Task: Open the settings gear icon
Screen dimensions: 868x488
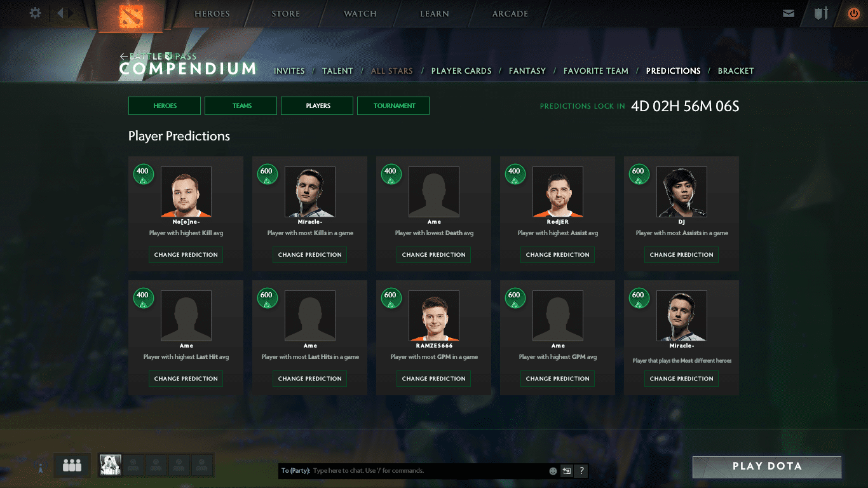Action: point(36,13)
